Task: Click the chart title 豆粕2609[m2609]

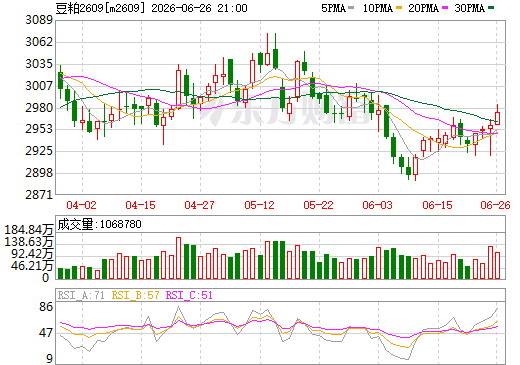Action: pos(100,8)
